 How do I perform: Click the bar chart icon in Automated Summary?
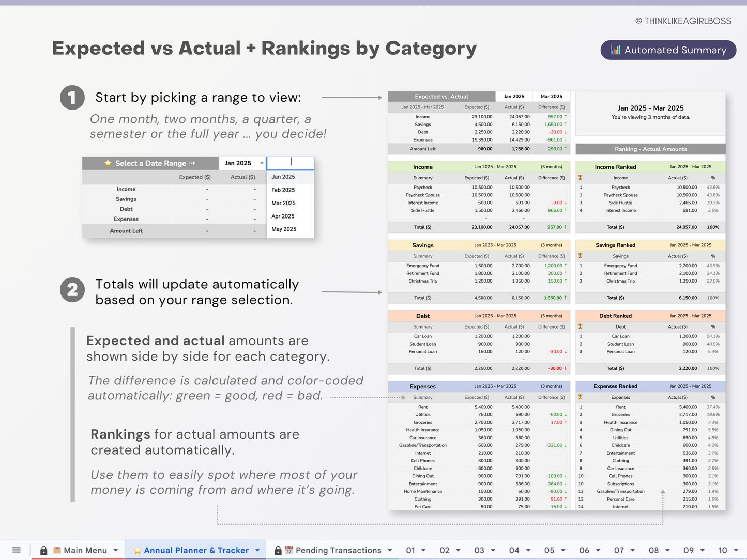pyautogui.click(x=615, y=50)
